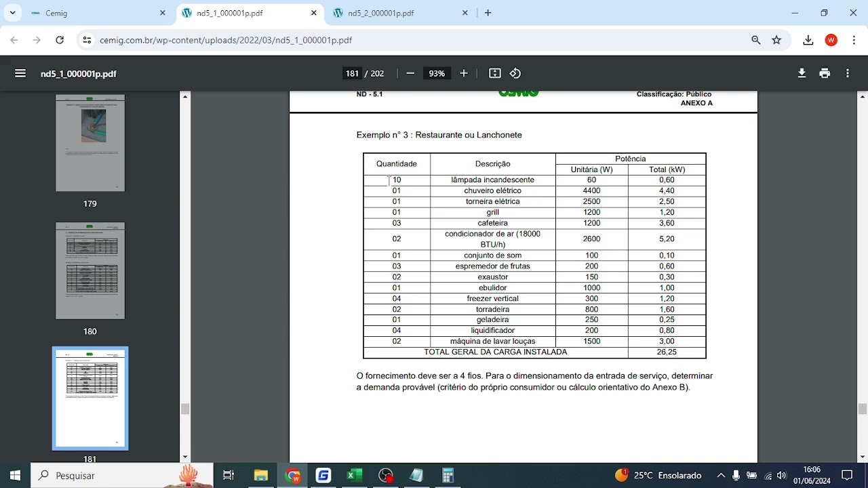Select the page 179 thumbnail
This screenshot has width=868, height=488.
[x=90, y=143]
